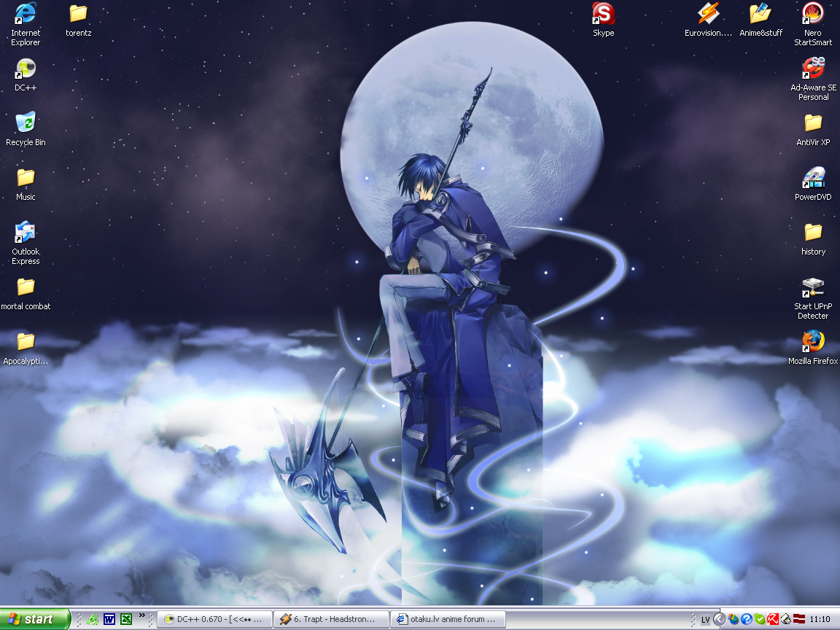This screenshot has width=840, height=630.
Task: Launch Start UPnP Detecter shortcut
Action: [x=813, y=298]
